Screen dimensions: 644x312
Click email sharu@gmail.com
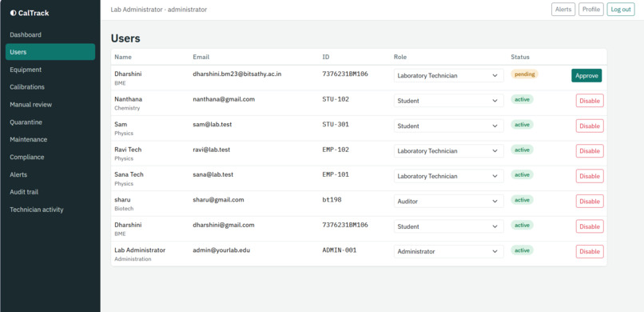(x=218, y=200)
